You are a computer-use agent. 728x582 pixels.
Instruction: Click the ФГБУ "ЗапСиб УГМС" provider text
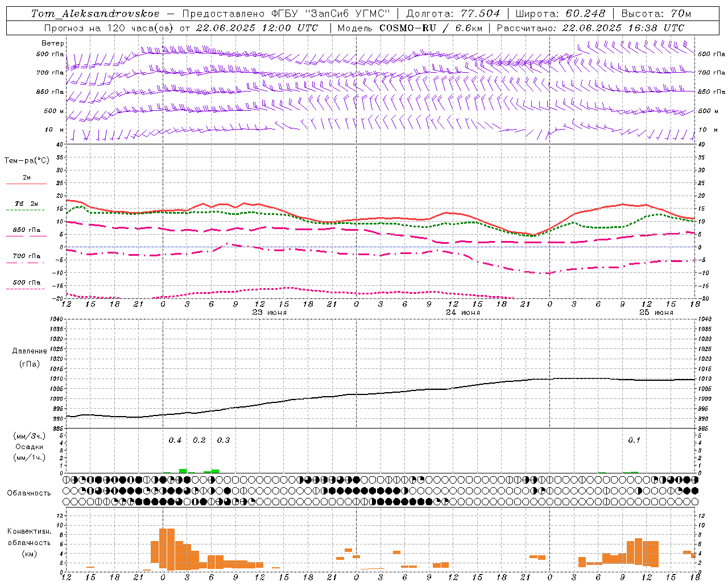coord(332,14)
